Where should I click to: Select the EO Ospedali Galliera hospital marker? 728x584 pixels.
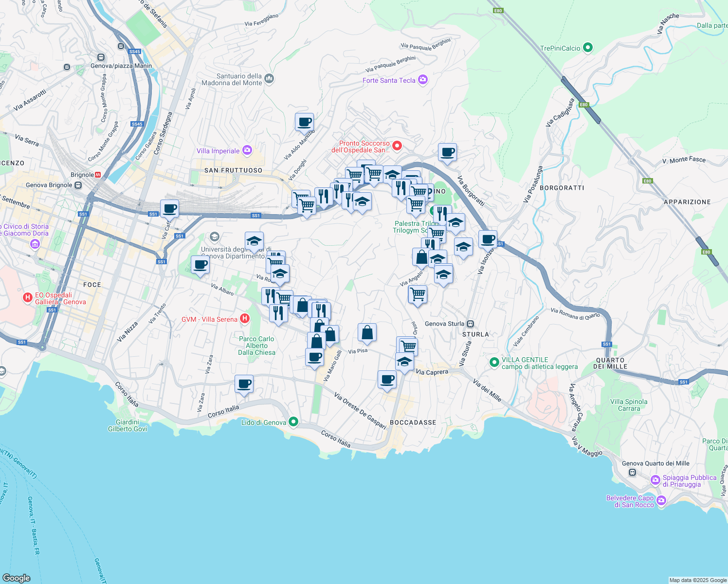click(x=28, y=298)
